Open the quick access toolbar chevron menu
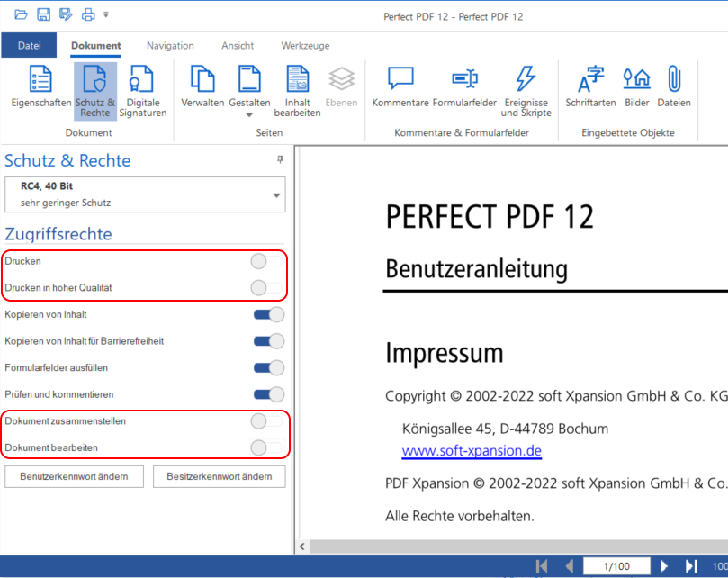Screen dimensions: 728x578 (x=106, y=14)
